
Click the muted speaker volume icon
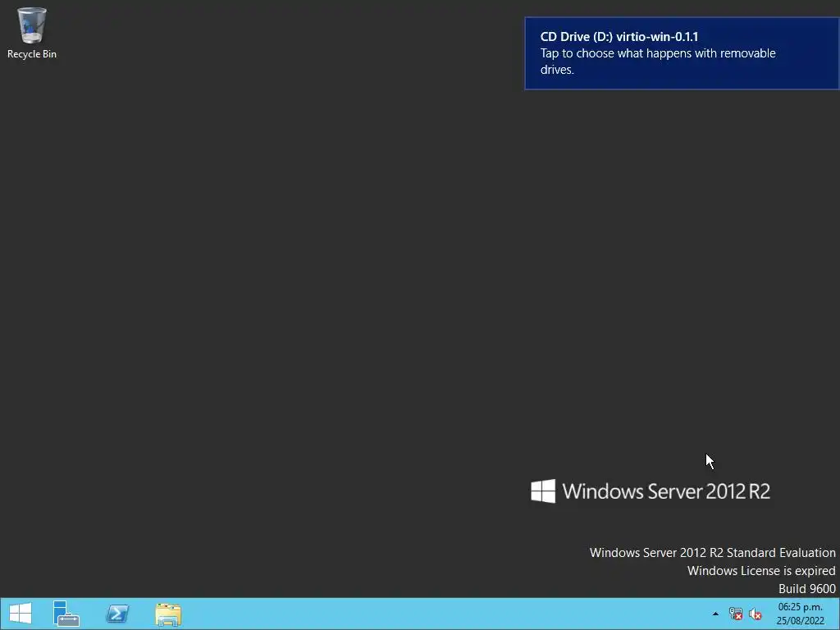pos(756,614)
